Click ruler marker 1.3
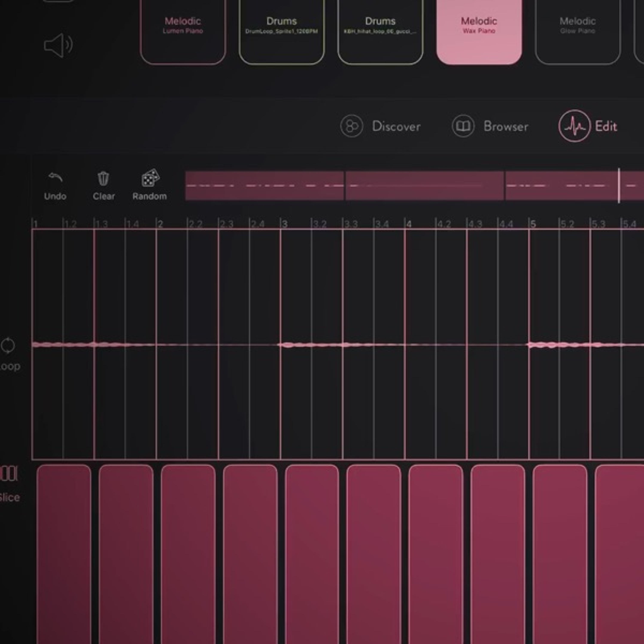The height and width of the screenshot is (644, 644). (x=101, y=224)
